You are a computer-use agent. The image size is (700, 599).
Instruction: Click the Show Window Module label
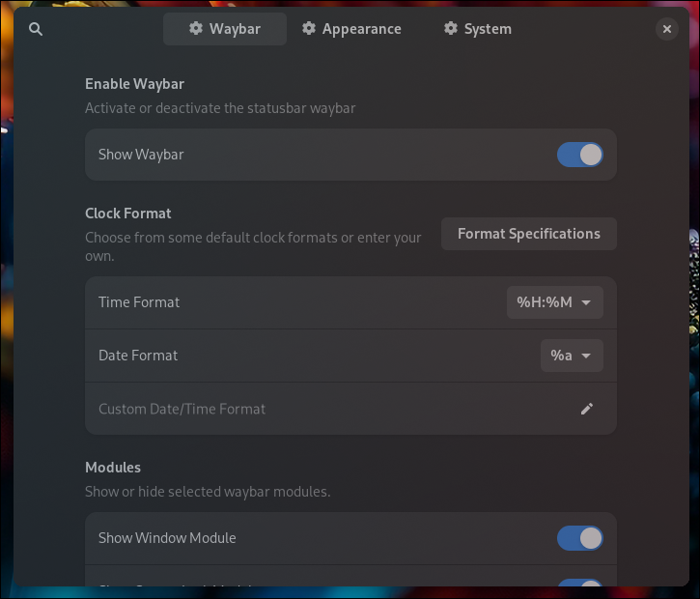(x=167, y=538)
